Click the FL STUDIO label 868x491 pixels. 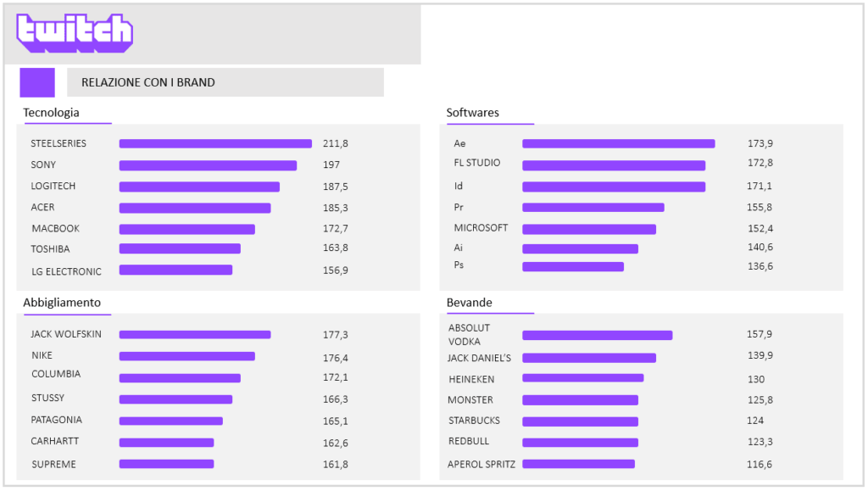point(477,163)
